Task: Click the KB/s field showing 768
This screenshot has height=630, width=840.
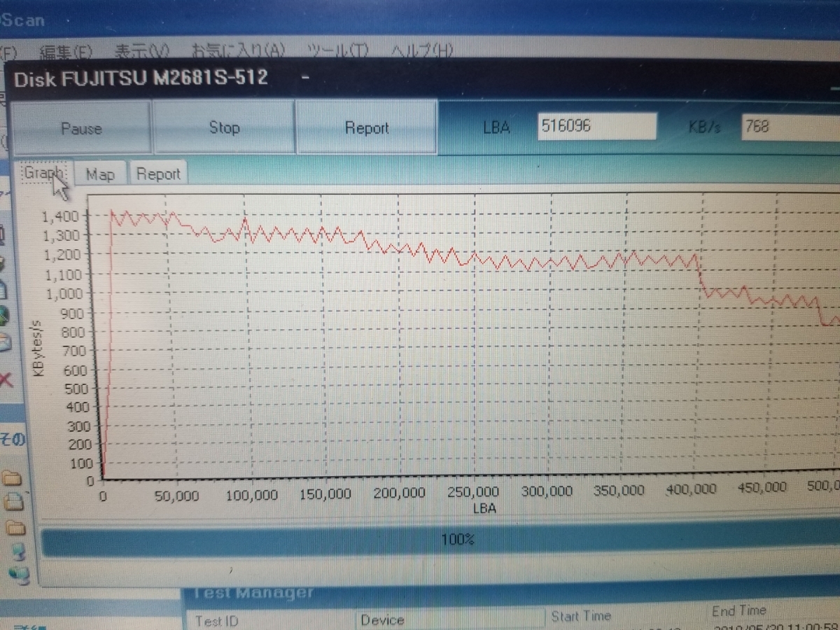Action: click(x=790, y=128)
